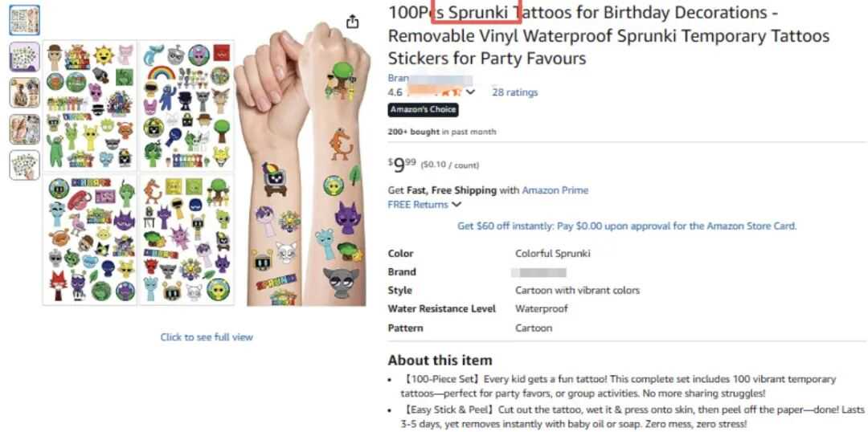Select the second thumbnail with purple background
Viewport: 868px width, 432px height.
tap(24, 56)
